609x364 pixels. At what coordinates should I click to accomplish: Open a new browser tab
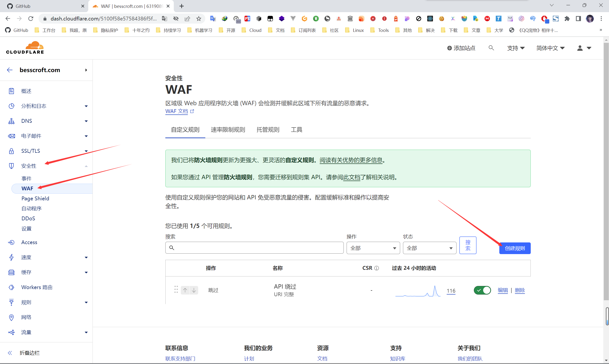click(182, 6)
